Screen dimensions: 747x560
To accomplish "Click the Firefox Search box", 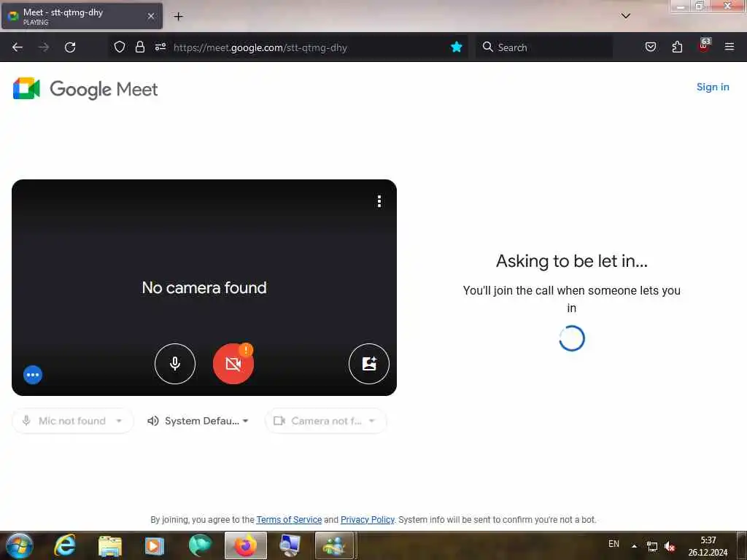I will pyautogui.click(x=544, y=47).
